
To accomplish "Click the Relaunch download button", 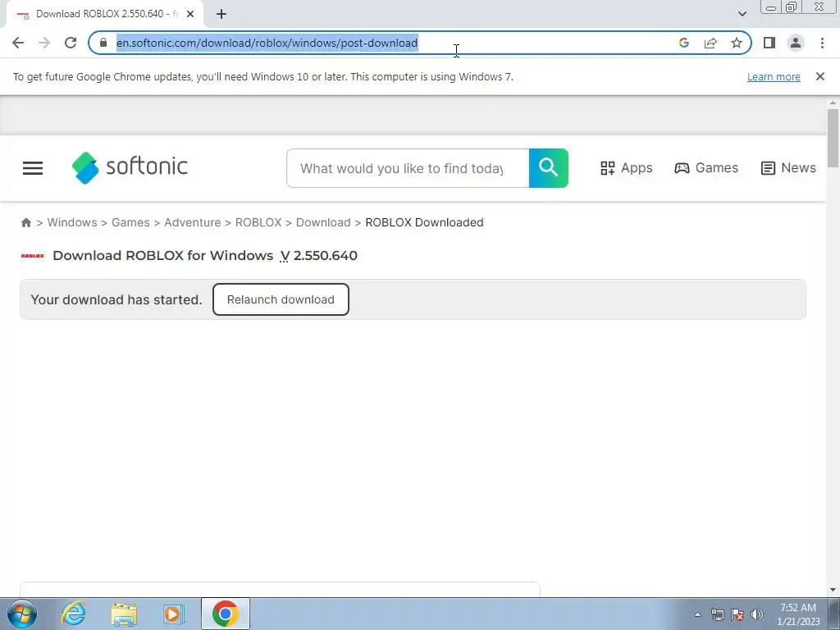I will (281, 299).
